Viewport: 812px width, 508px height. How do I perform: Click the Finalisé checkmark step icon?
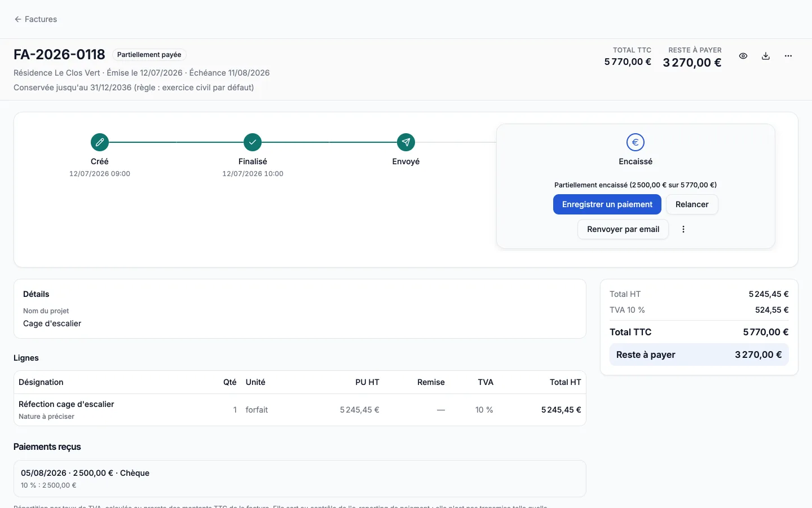point(253,142)
